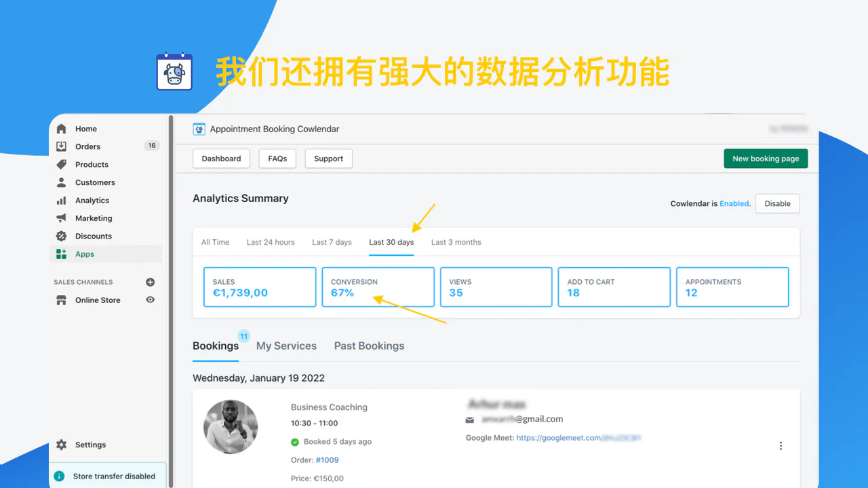Image resolution: width=868 pixels, height=488 pixels.
Task: Click the envelope email icon
Action: pos(470,420)
